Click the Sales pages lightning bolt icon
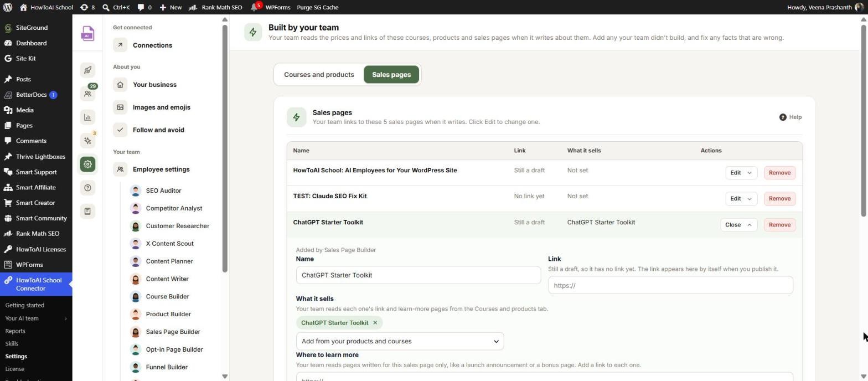 click(296, 117)
